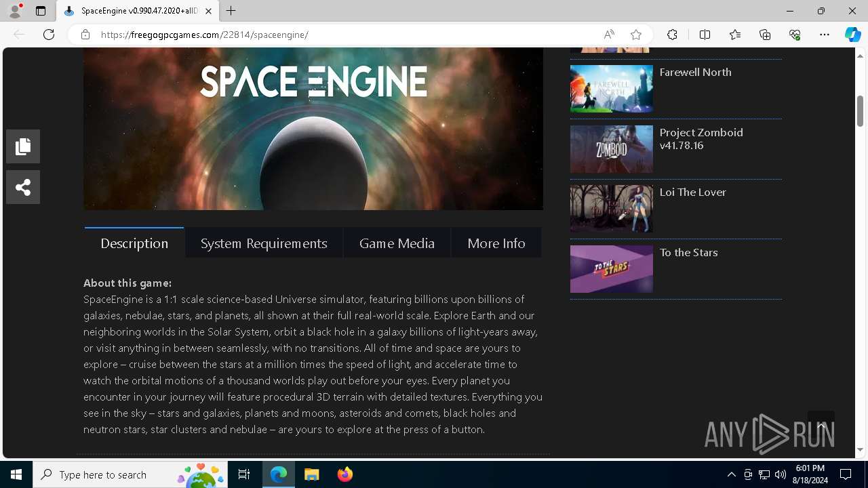Activate Read aloud icon
The image size is (868, 488).
609,35
